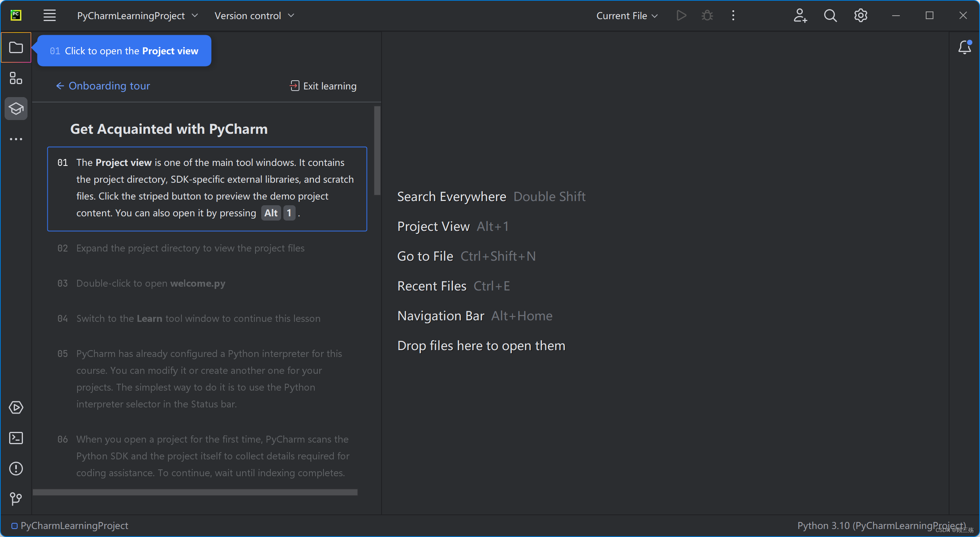Click the Go to File hint
Viewport: 980px width, 537px height.
point(466,256)
